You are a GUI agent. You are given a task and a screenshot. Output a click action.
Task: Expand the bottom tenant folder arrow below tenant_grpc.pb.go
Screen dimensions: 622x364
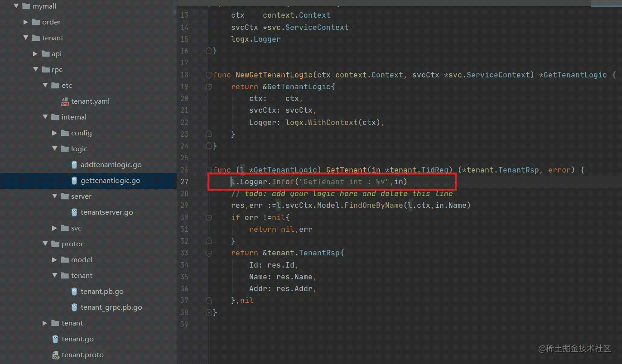point(45,323)
